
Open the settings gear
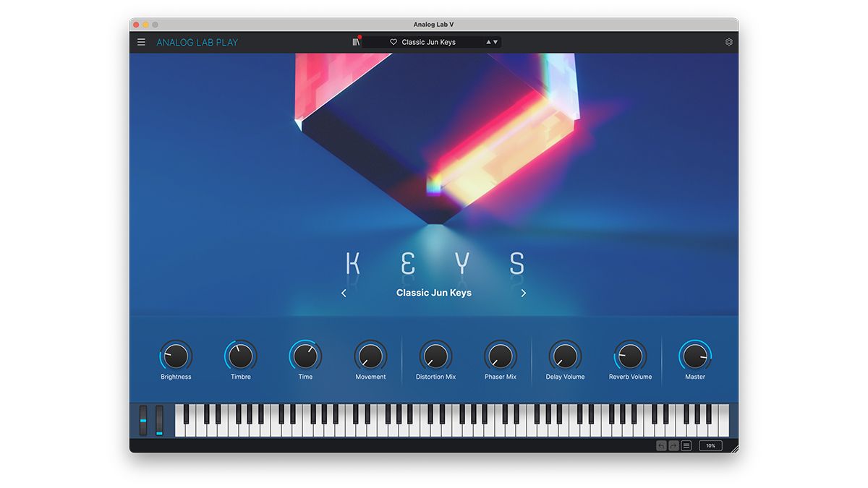point(729,41)
